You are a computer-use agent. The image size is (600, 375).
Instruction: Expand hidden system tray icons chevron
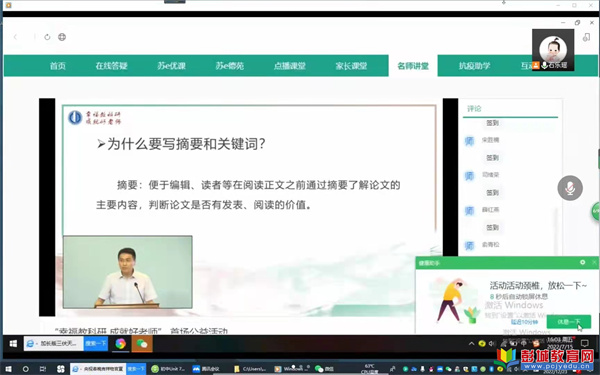pyautogui.click(x=471, y=344)
